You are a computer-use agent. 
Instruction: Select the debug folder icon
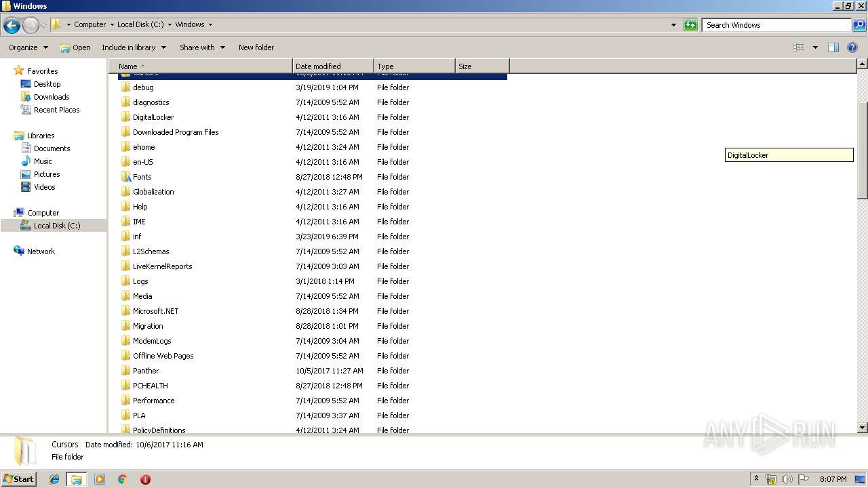click(x=125, y=87)
